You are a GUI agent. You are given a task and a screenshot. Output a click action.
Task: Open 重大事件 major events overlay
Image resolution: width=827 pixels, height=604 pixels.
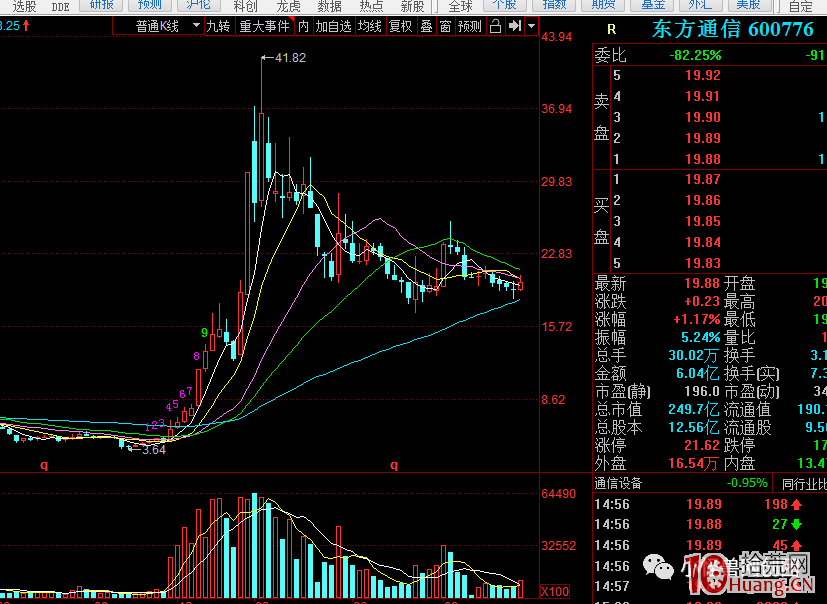[x=264, y=26]
